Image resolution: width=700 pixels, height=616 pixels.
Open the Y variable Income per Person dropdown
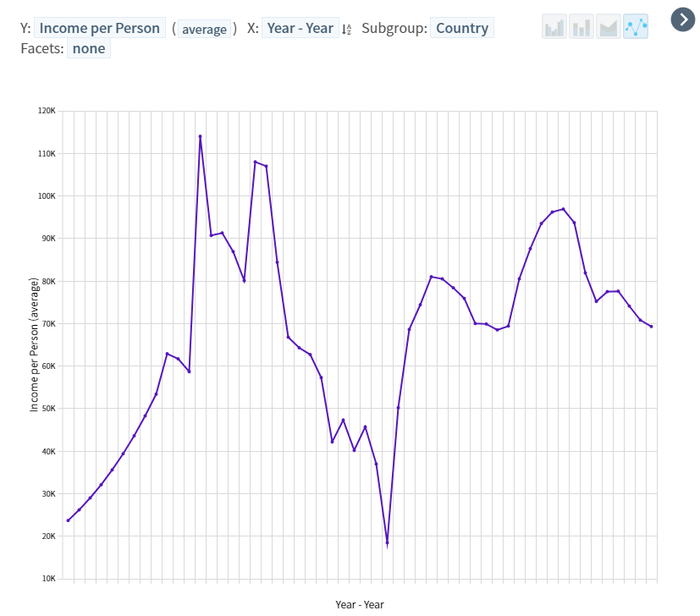point(100,28)
